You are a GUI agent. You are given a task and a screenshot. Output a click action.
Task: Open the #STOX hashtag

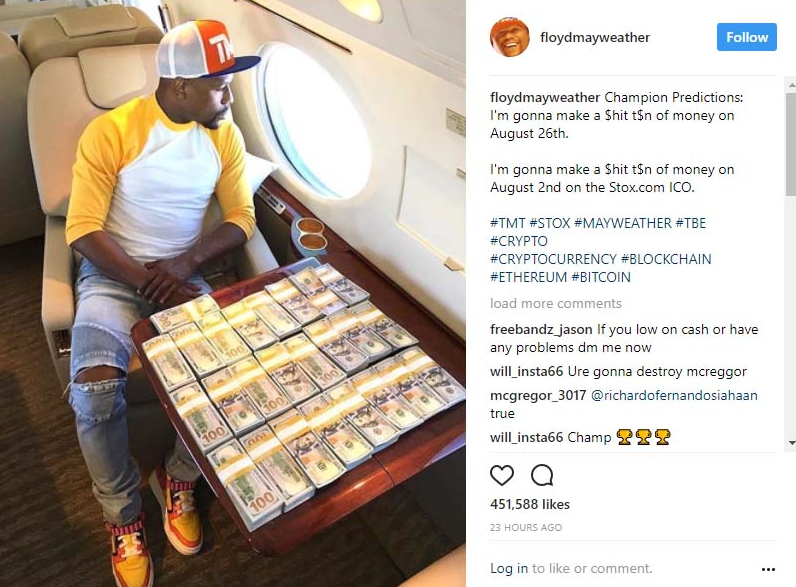pos(550,223)
